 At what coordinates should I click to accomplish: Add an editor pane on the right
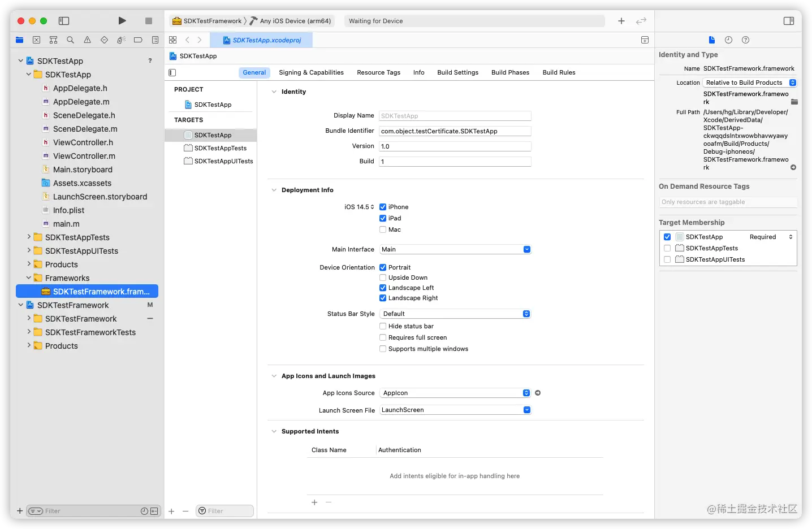point(645,40)
